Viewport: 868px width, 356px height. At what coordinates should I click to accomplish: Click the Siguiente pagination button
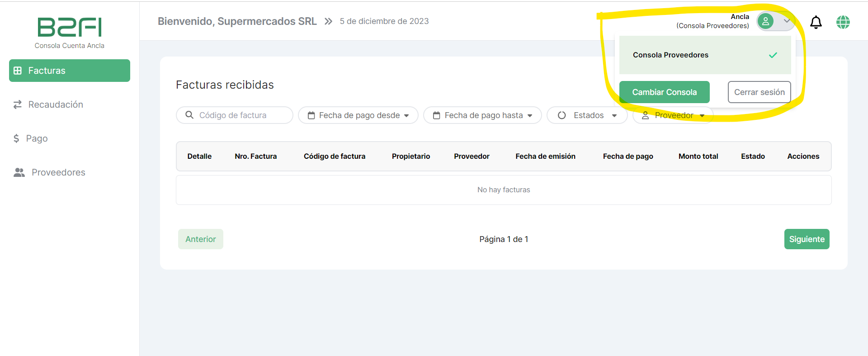point(806,239)
